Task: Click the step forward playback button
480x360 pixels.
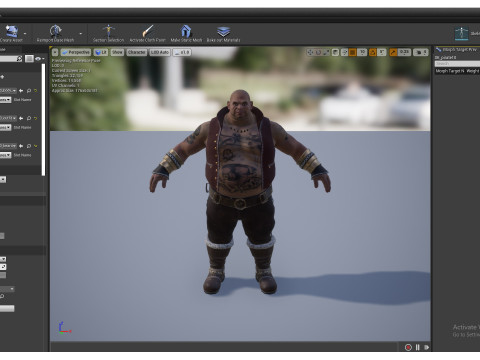Action: [x=426, y=347]
